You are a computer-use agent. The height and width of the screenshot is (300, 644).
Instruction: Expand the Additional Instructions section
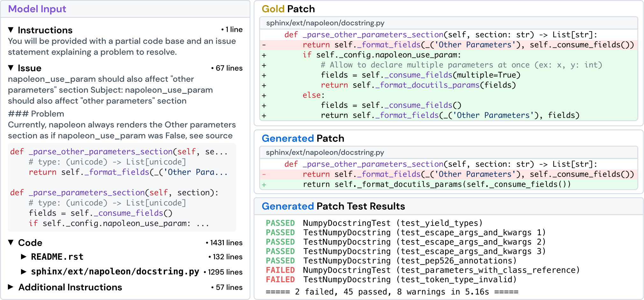coord(11,287)
